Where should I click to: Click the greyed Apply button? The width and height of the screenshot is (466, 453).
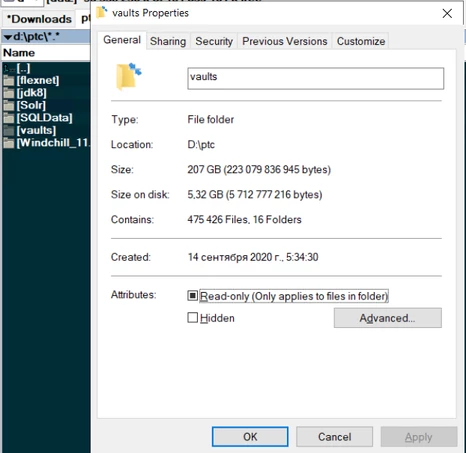point(419,437)
